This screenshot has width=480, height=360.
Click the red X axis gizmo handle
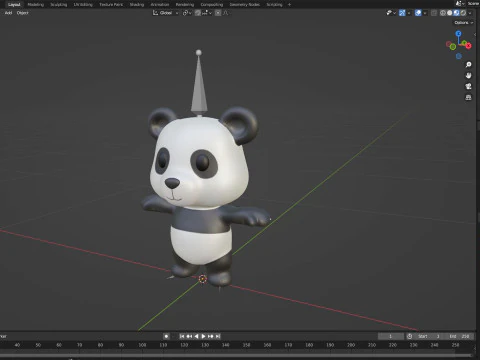(468, 46)
